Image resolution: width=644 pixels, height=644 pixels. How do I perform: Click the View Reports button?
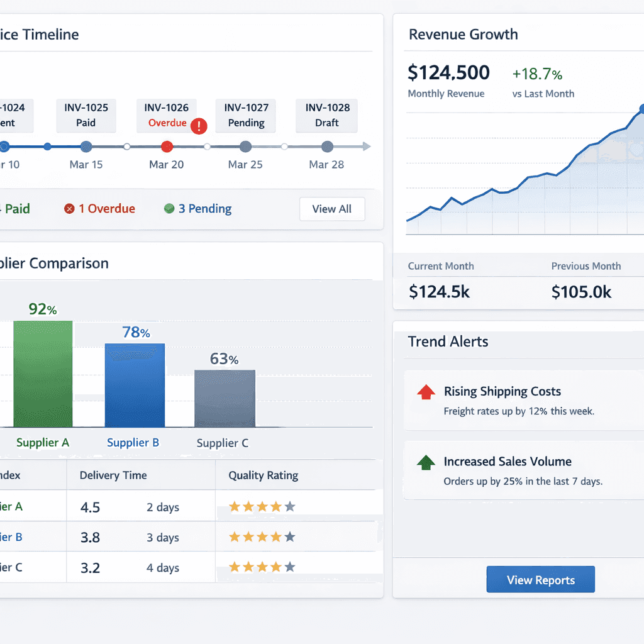540,579
